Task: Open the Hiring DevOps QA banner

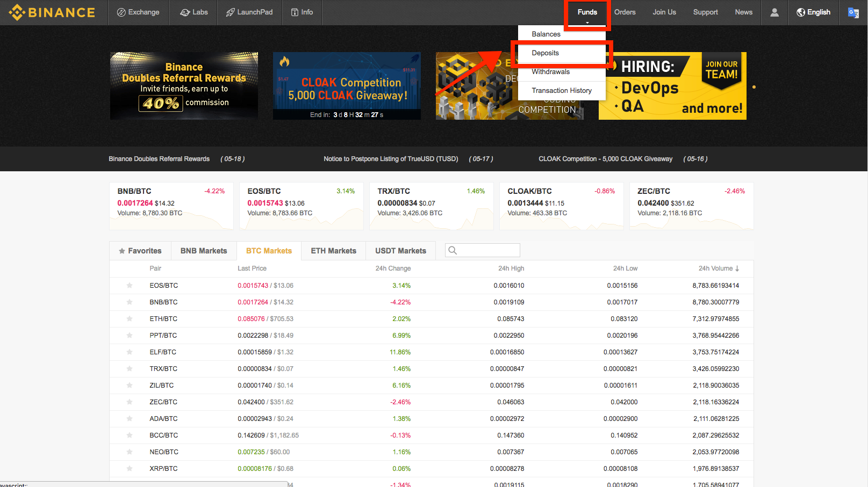Action: point(672,86)
